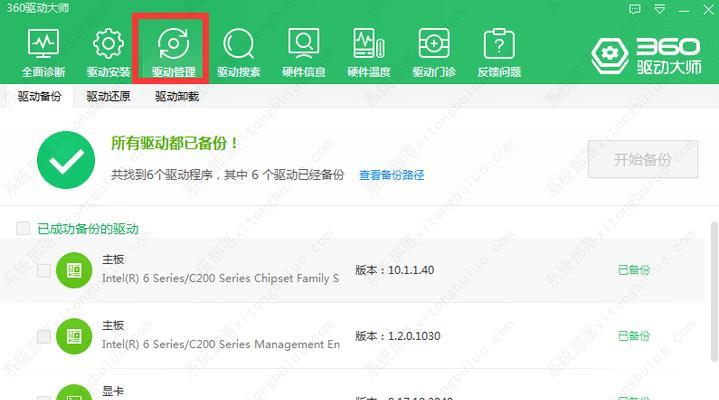Open 硬件温度 hardware temperature
The image size is (719, 400).
point(369,53)
